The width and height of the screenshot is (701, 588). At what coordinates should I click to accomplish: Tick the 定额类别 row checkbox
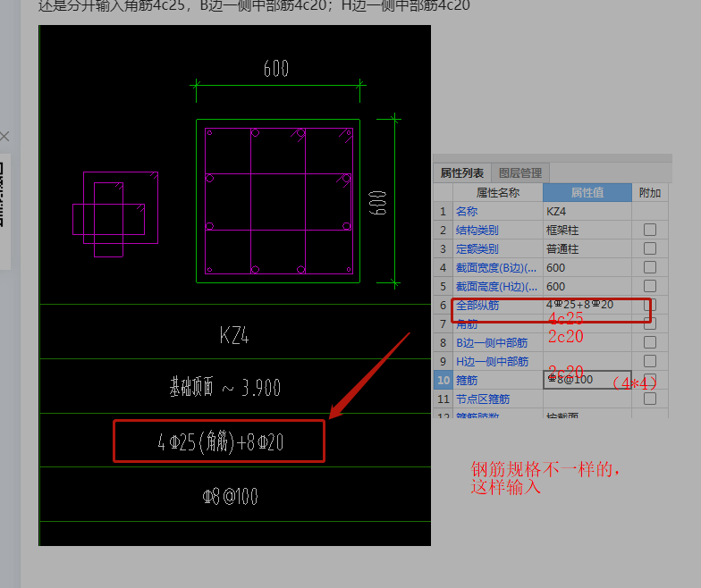pyautogui.click(x=649, y=248)
